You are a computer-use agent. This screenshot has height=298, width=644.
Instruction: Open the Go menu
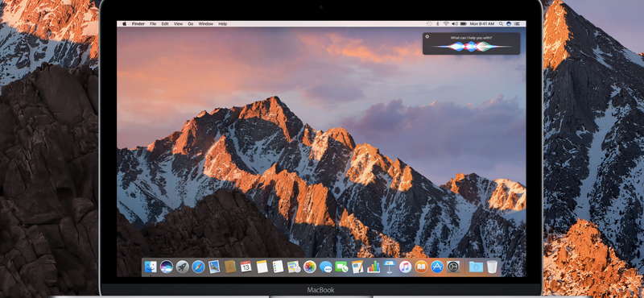[x=191, y=24]
